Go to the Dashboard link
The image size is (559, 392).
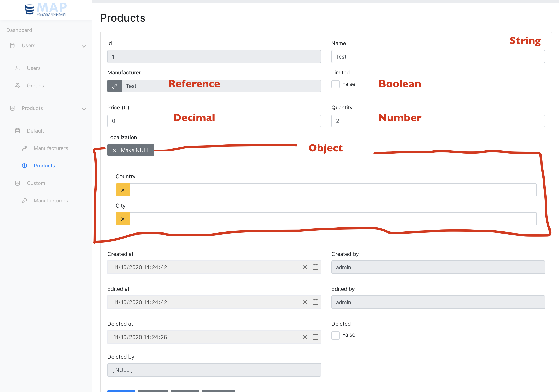tap(19, 30)
